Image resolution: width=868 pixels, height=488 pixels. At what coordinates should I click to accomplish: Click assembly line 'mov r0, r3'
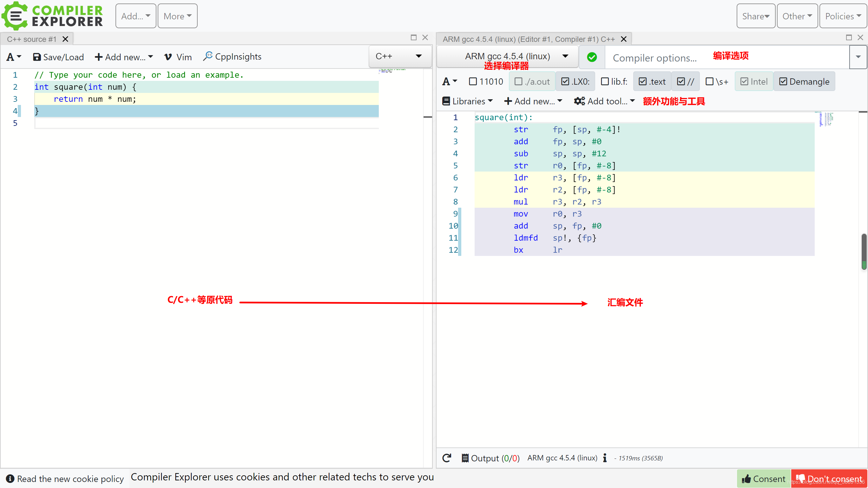click(548, 214)
